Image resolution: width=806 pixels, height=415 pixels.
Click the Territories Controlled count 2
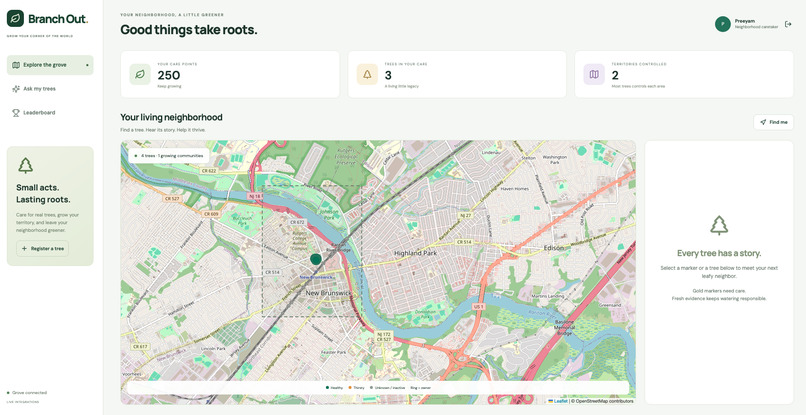(615, 76)
